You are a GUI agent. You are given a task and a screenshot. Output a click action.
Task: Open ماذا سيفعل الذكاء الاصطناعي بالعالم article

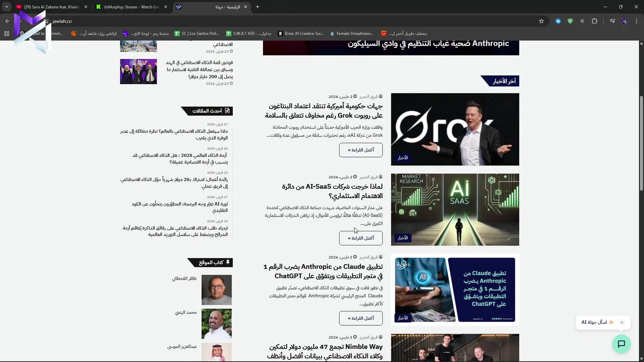[x=174, y=134]
